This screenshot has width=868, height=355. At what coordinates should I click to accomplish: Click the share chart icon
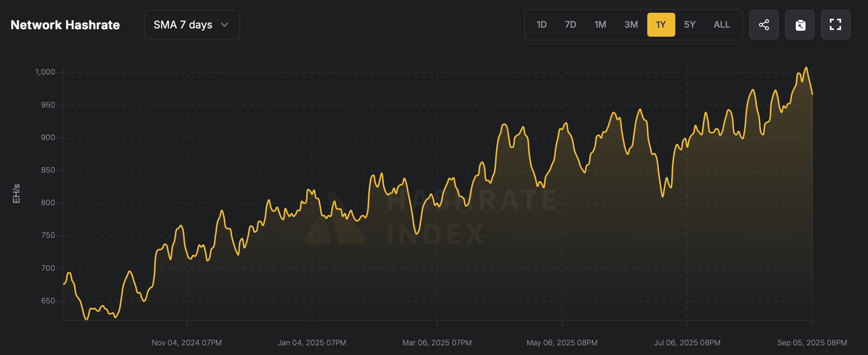pyautogui.click(x=764, y=25)
